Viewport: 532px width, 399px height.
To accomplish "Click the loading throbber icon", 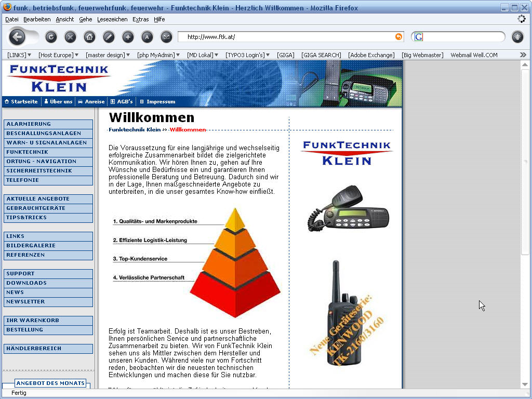I will point(522,19).
